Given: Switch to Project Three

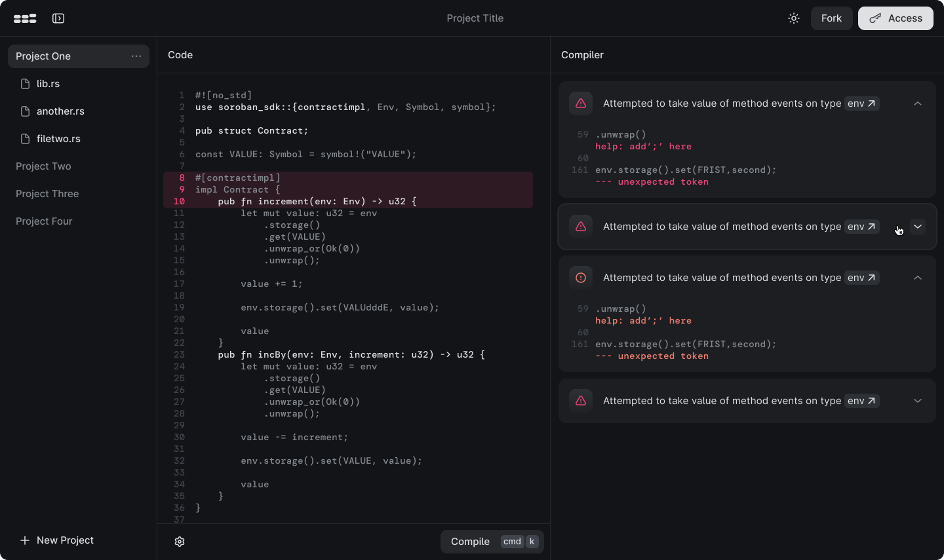Looking at the screenshot, I should (x=47, y=194).
